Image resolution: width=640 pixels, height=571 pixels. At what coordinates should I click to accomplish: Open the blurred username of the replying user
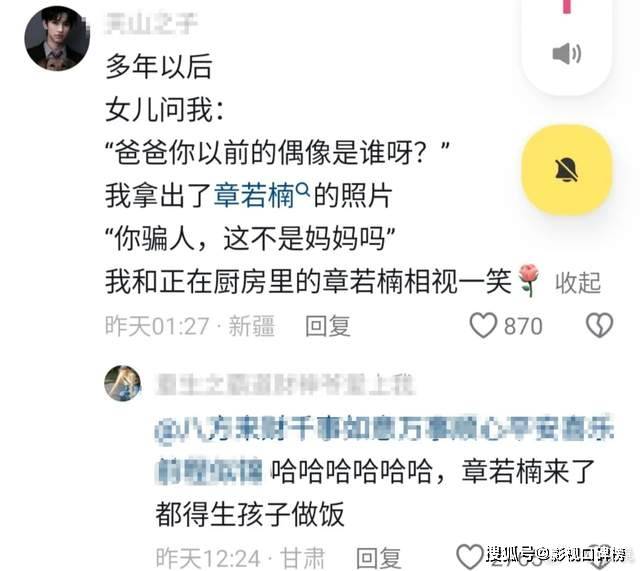pos(284,385)
